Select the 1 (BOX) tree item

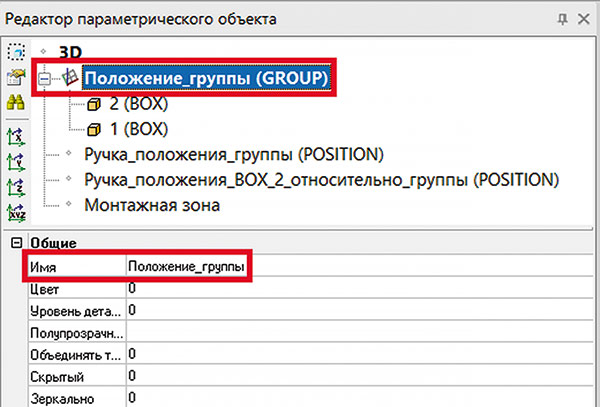[139, 129]
